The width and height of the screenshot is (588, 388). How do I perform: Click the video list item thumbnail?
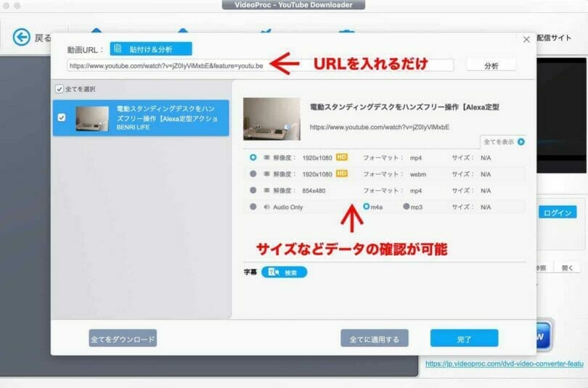(x=92, y=118)
